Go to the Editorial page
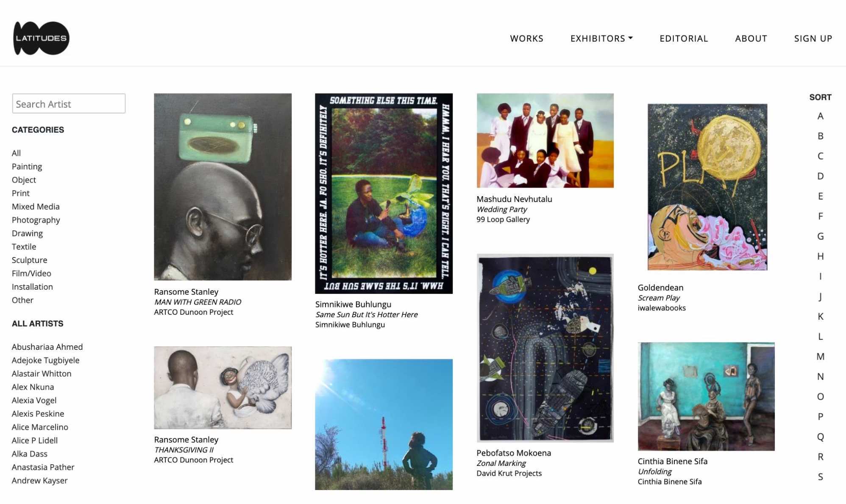The height and width of the screenshot is (504, 846). (684, 39)
